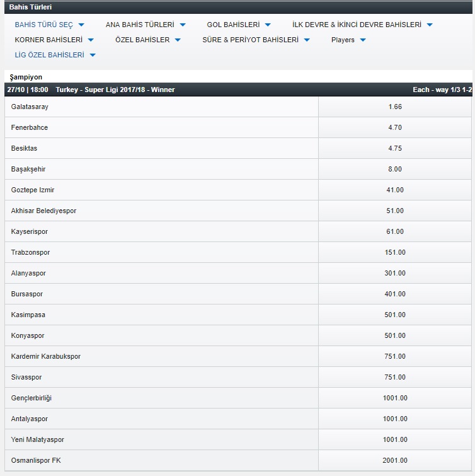Open the BAHİS TÜRÜ SEÇ dropdown
475x476 pixels.
pyautogui.click(x=49, y=25)
